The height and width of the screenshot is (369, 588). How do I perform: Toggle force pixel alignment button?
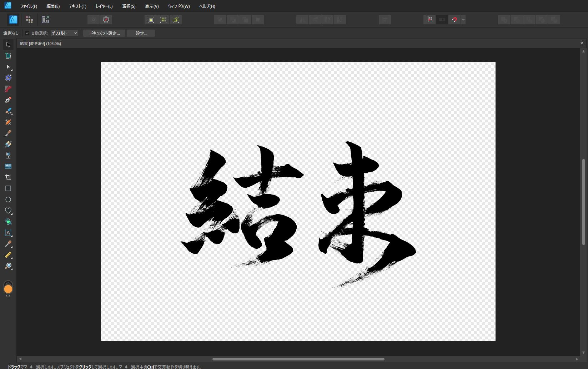(x=429, y=20)
